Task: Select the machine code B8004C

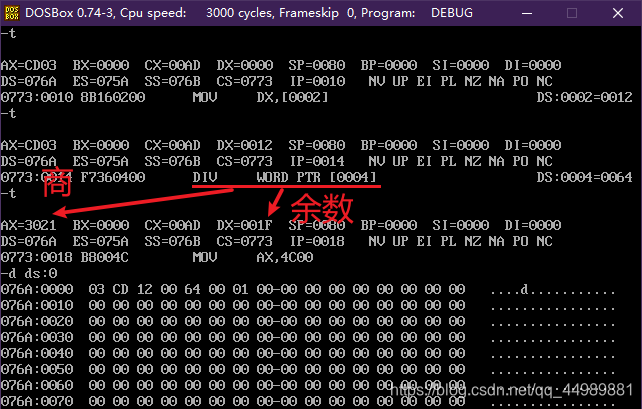Action: [x=104, y=257]
